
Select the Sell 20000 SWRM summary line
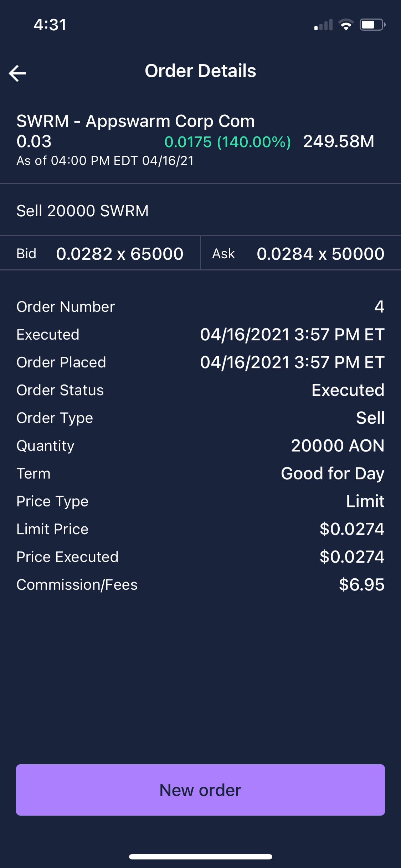(83, 211)
